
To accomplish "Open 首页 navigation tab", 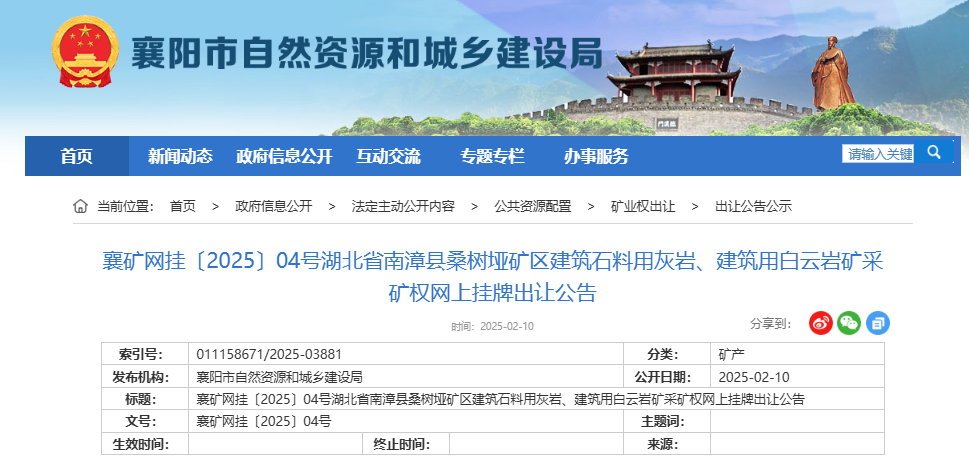I will [77, 156].
